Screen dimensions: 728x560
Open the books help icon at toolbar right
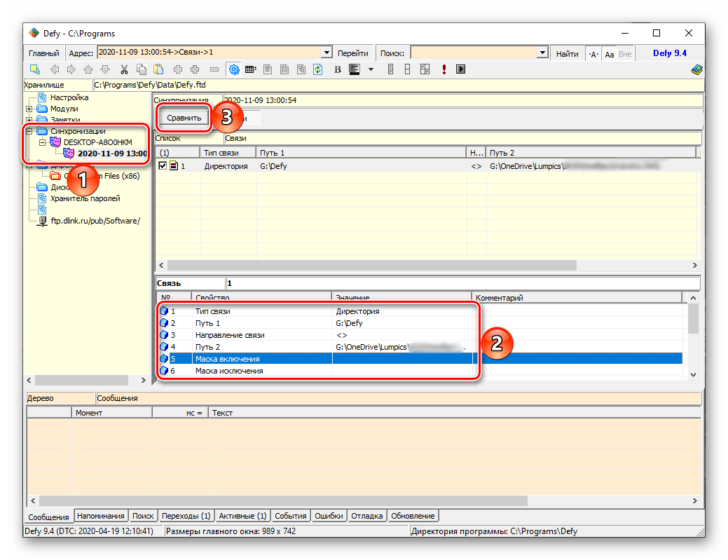[x=696, y=69]
